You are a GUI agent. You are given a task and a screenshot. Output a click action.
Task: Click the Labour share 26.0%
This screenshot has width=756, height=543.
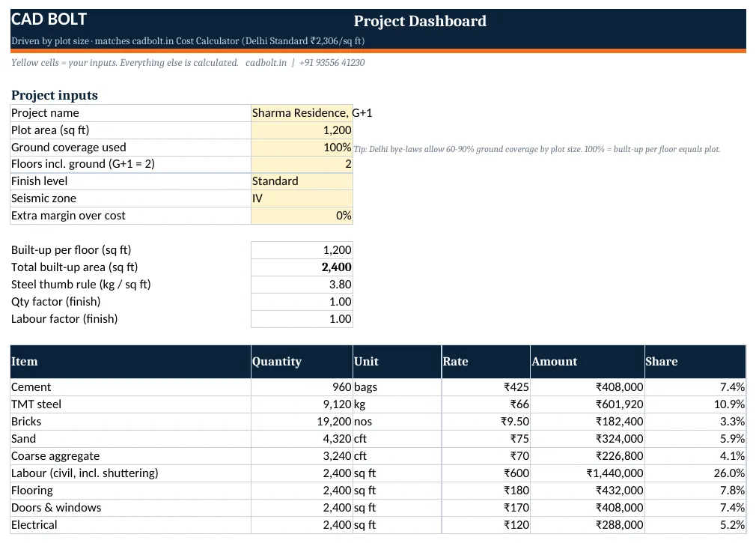pos(695,473)
